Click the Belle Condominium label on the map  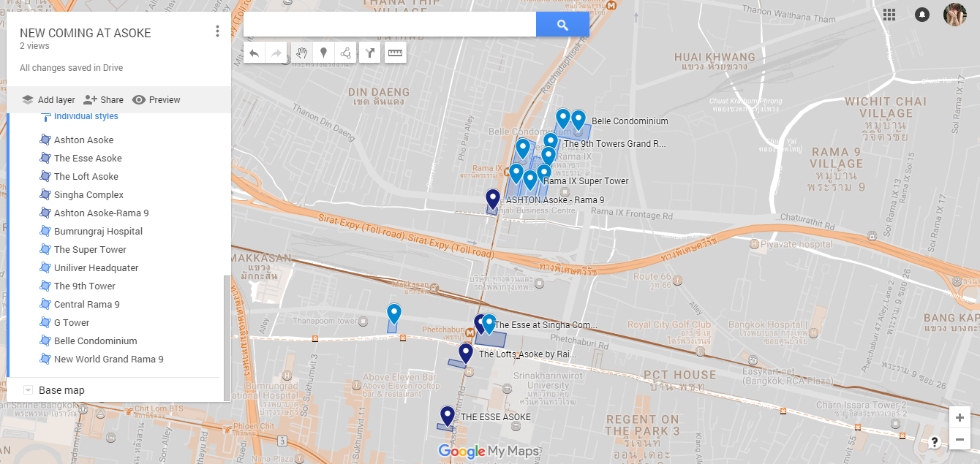tap(630, 121)
